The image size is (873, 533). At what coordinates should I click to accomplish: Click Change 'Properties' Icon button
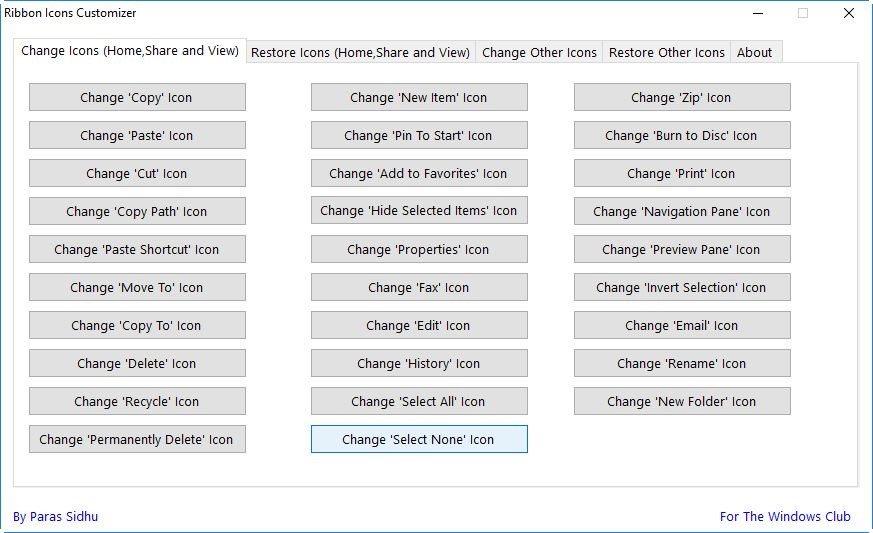click(x=419, y=249)
